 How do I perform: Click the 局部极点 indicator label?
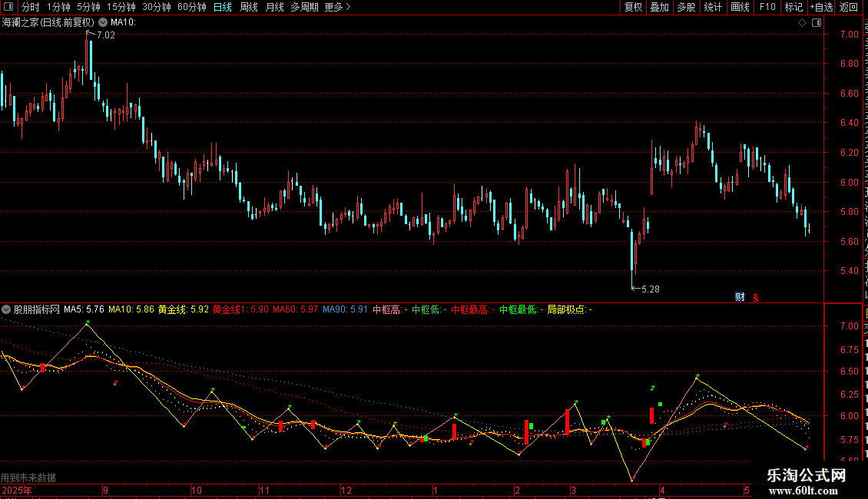[570, 309]
